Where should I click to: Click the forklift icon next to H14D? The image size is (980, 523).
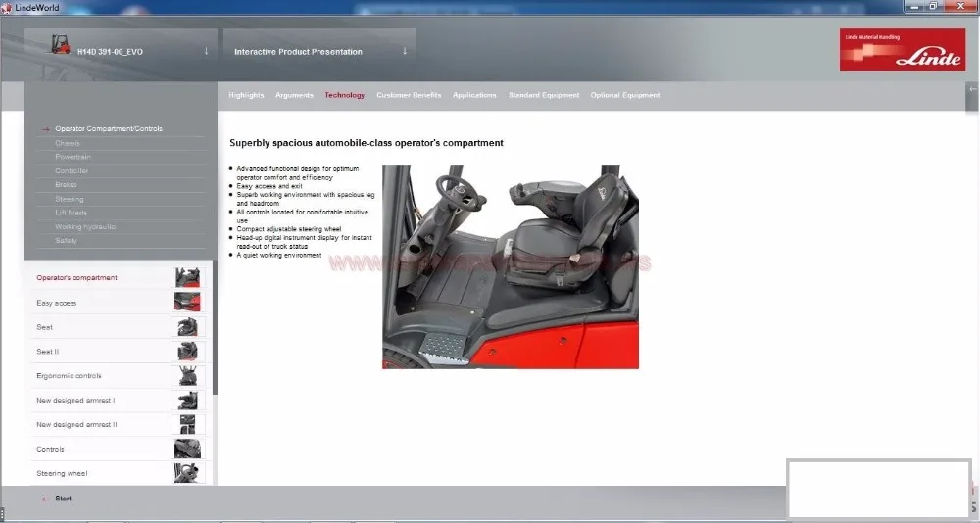point(60,44)
